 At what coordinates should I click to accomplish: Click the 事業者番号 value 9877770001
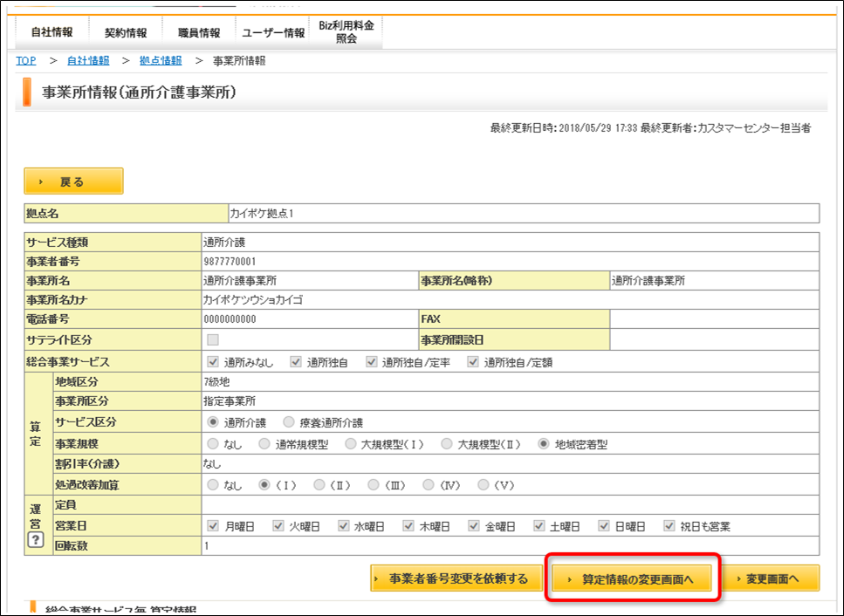click(230, 262)
